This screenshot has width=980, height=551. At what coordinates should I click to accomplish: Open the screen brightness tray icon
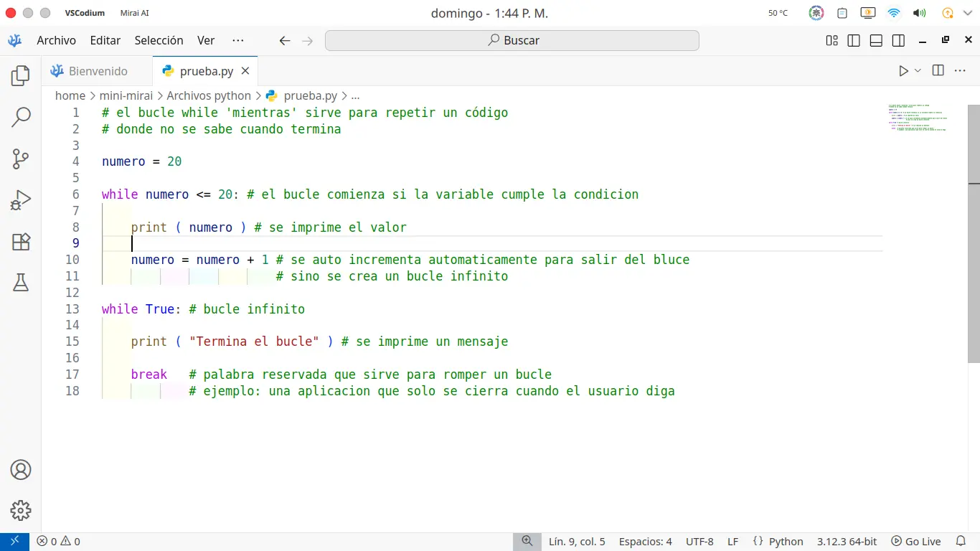click(x=867, y=13)
